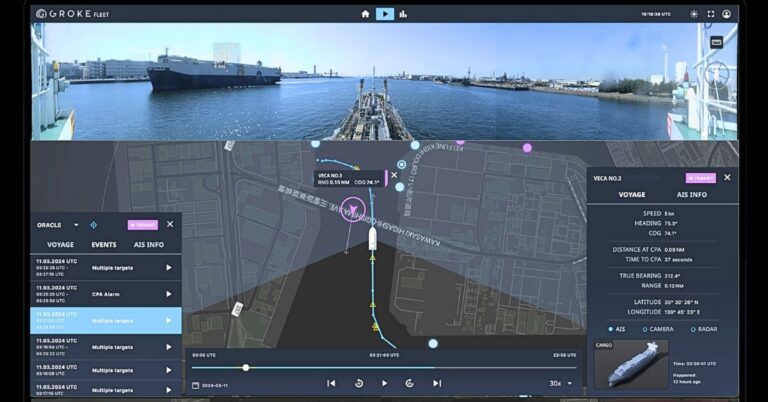
Task: Select the CAMERA radio option
Action: pos(646,329)
